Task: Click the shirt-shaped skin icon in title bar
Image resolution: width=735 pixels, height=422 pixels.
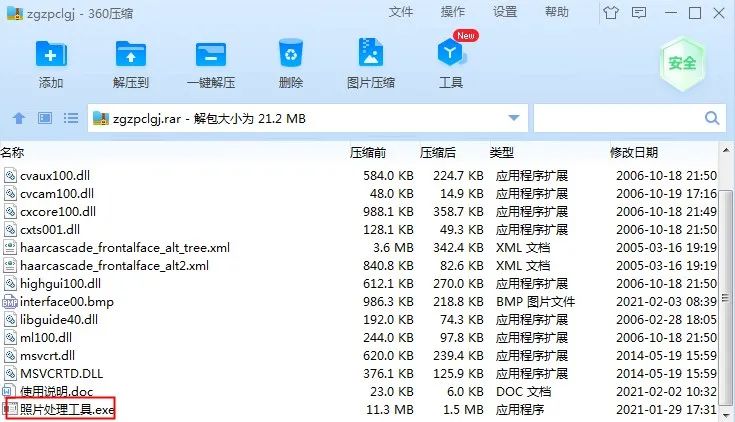Action: point(610,12)
